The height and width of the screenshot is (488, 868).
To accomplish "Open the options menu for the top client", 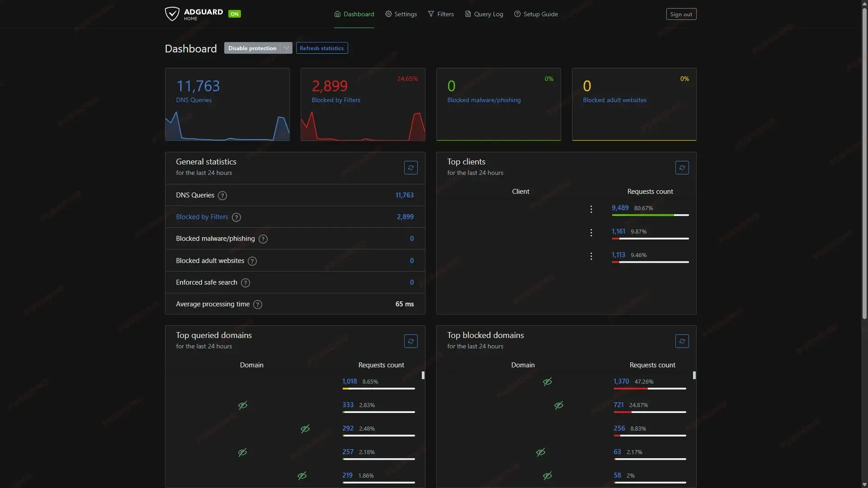I will coord(591,209).
